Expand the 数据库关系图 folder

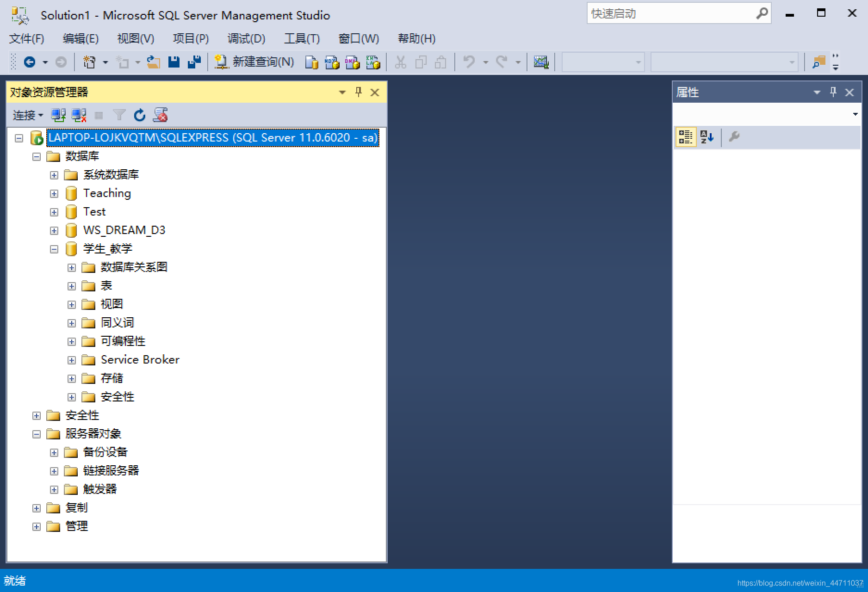point(72,267)
